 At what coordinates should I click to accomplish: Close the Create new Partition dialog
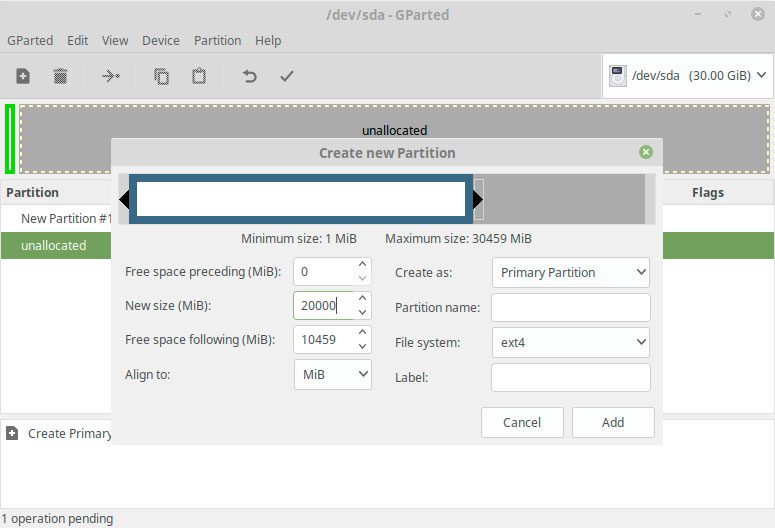[646, 152]
